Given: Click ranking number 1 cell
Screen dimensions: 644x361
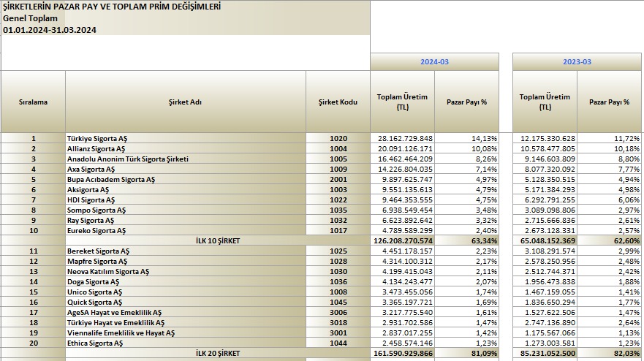Looking at the screenshot, I should [x=33, y=138].
